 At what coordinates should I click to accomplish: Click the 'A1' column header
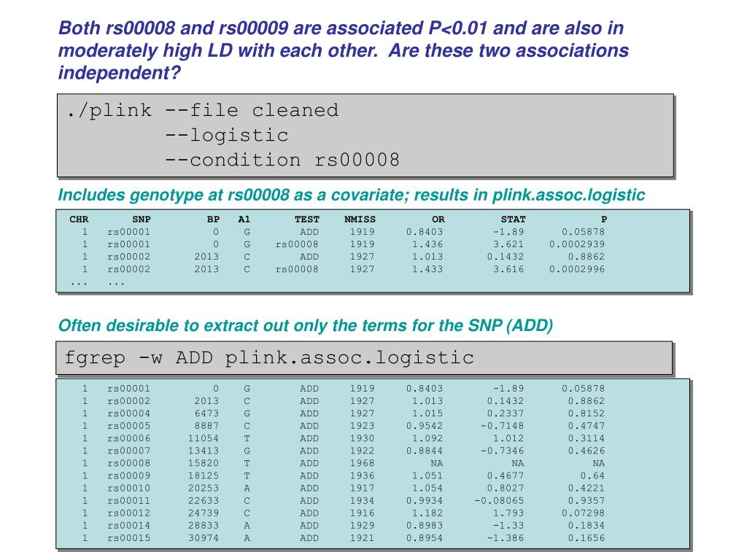(x=244, y=219)
